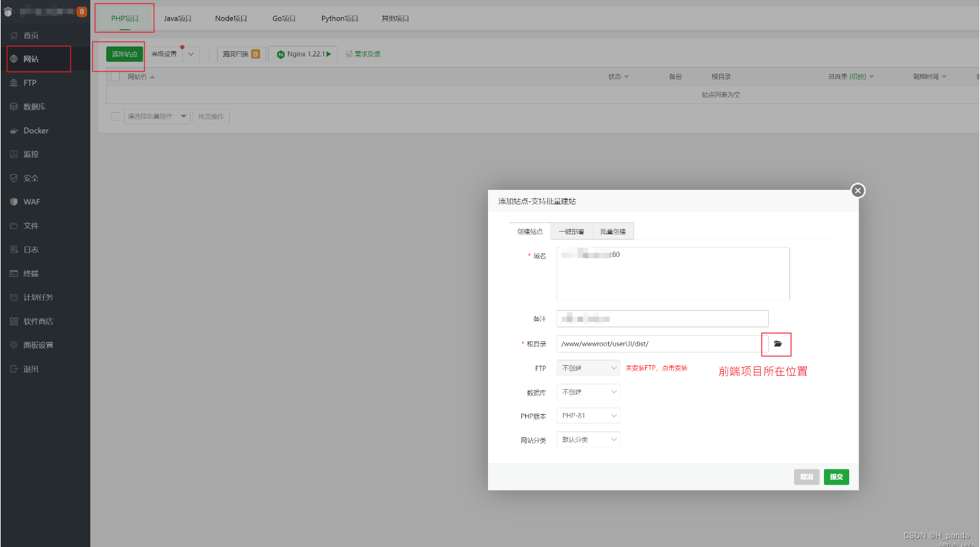This screenshot has width=980, height=547.
Task: Open the 监控 monitor icon
Action: 13,154
